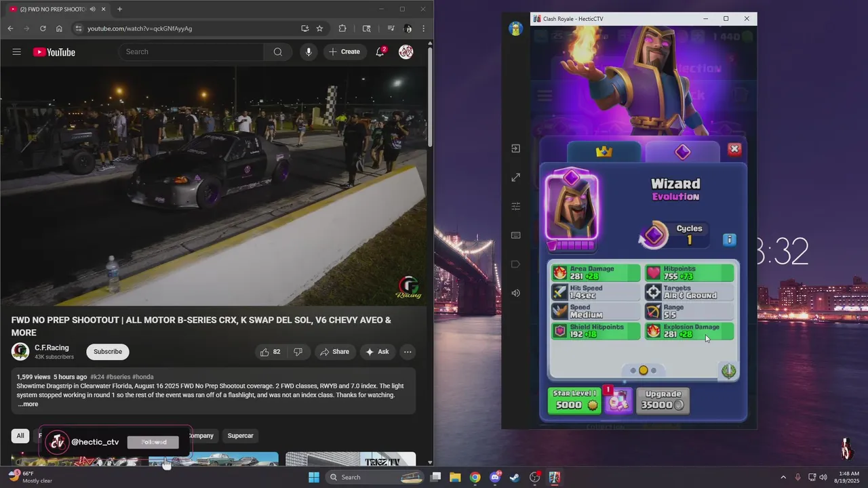Open the C.F.Racing channel avatar
The width and height of the screenshot is (868, 488).
coord(20,352)
